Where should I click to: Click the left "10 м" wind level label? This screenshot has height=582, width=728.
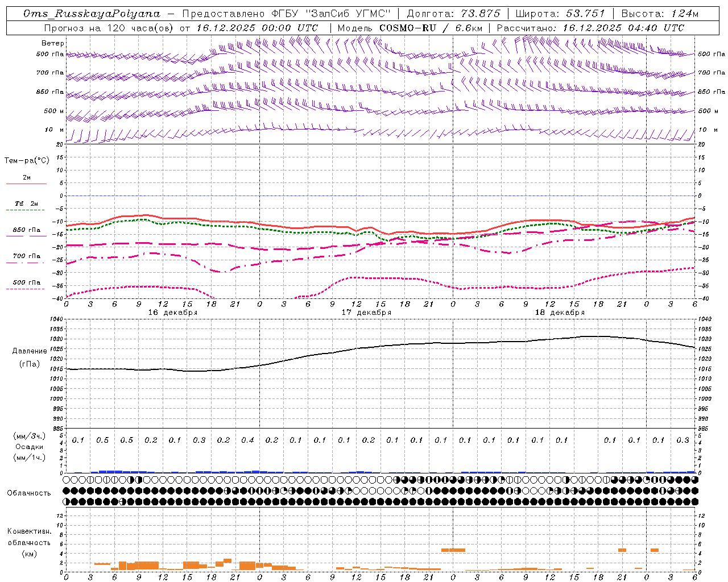coord(54,130)
